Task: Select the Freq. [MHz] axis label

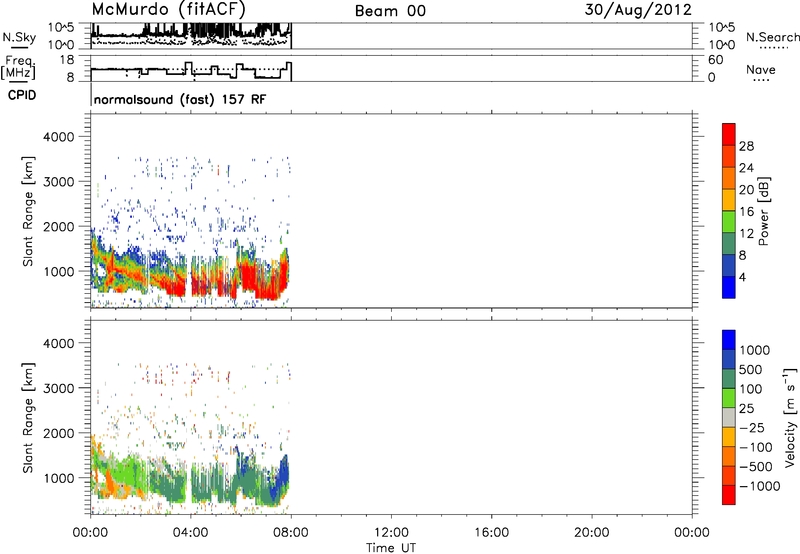Action: 19,67
